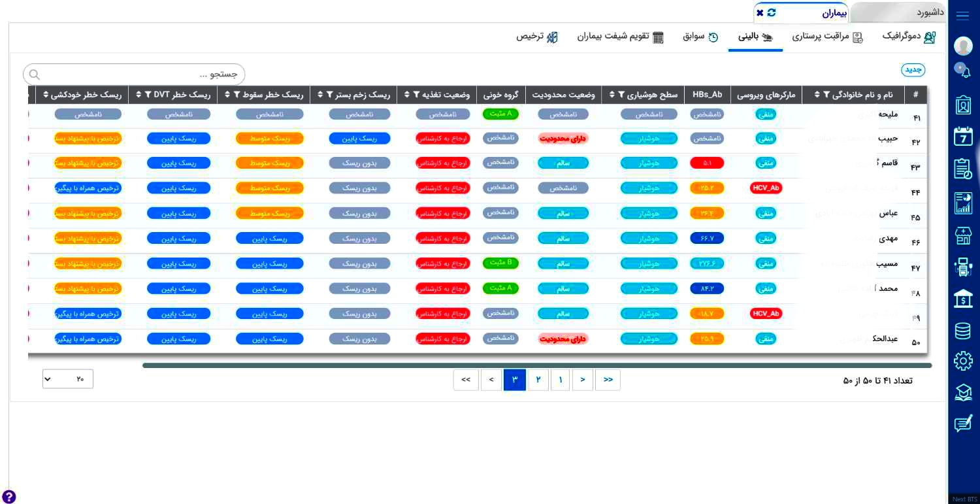
Task: Go to page 1
Action: (560, 380)
